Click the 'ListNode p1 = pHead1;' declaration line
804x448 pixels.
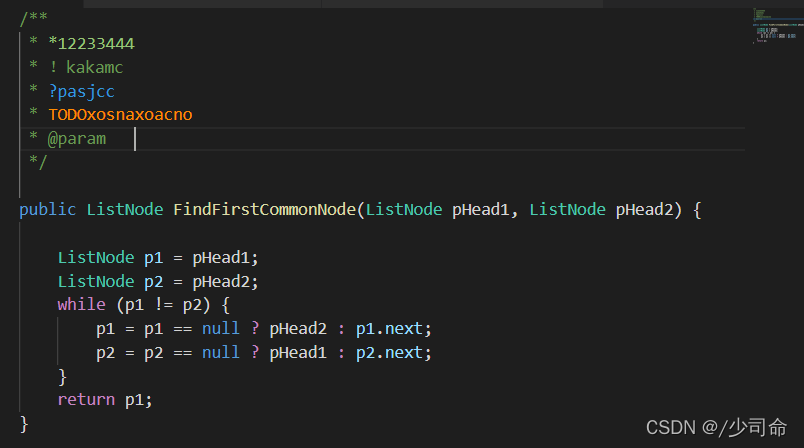(158, 257)
